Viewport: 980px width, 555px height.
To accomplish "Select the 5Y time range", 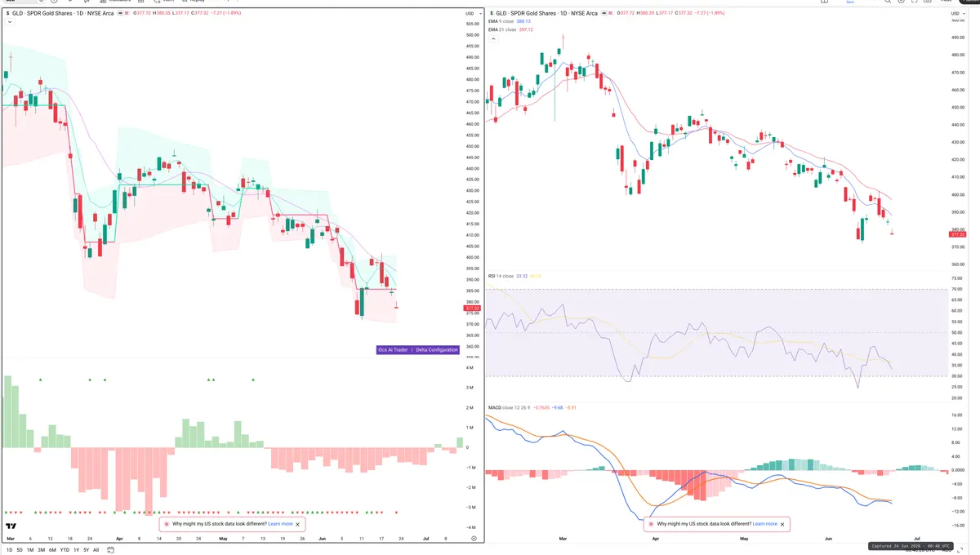I will [86, 550].
